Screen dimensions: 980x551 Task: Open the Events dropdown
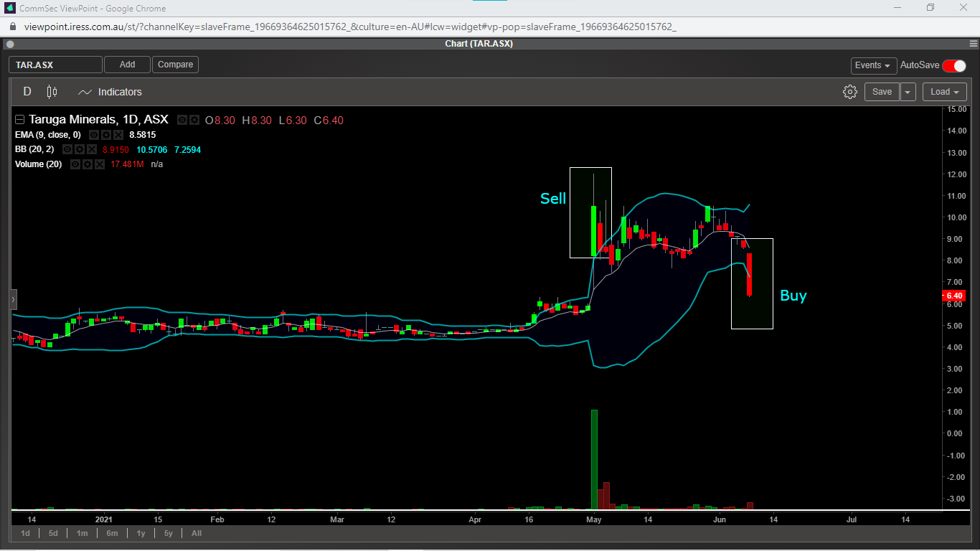pos(873,65)
